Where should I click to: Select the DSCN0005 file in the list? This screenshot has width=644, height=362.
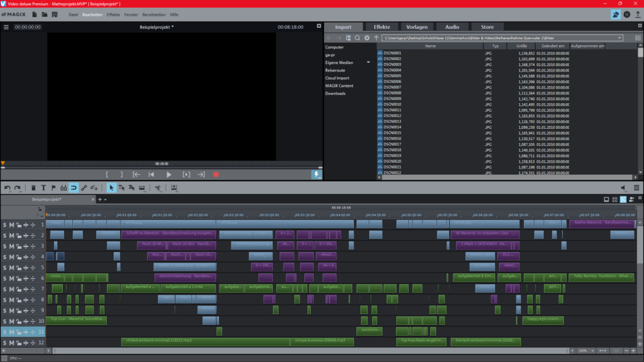coord(392,76)
